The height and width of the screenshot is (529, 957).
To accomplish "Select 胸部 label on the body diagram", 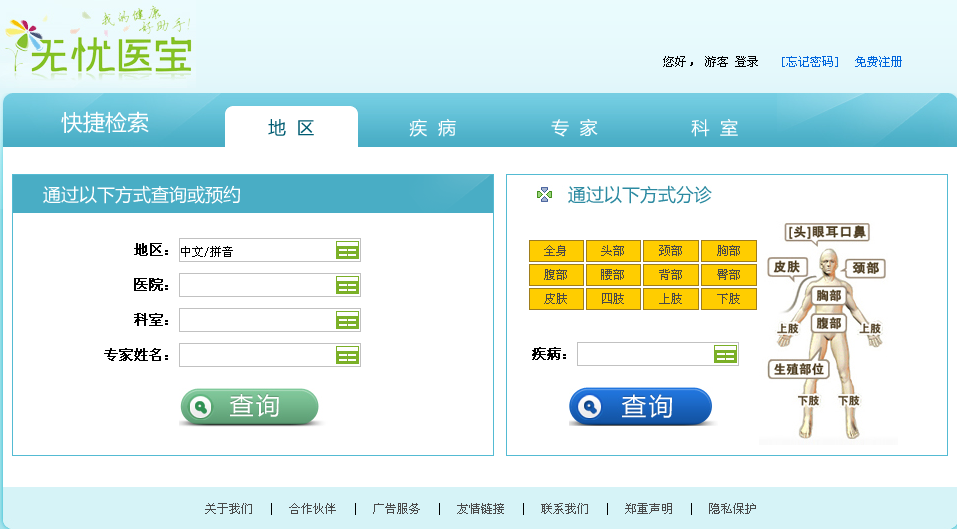I will 828,296.
